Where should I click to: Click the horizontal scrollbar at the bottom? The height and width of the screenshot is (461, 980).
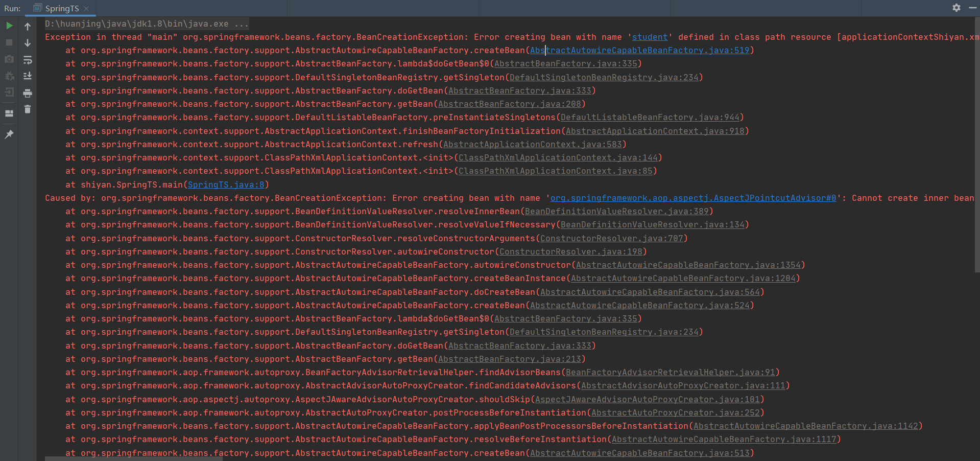133,458
